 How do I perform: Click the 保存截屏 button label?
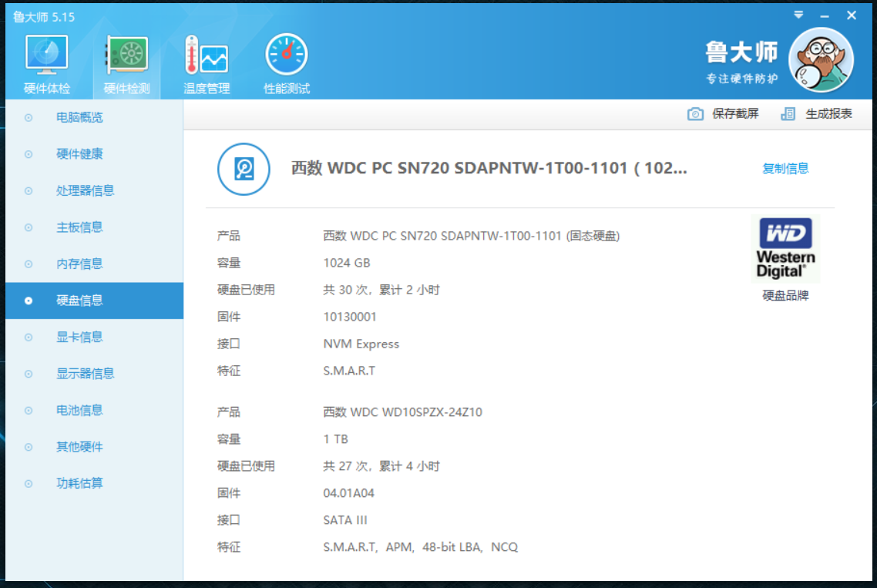(735, 114)
